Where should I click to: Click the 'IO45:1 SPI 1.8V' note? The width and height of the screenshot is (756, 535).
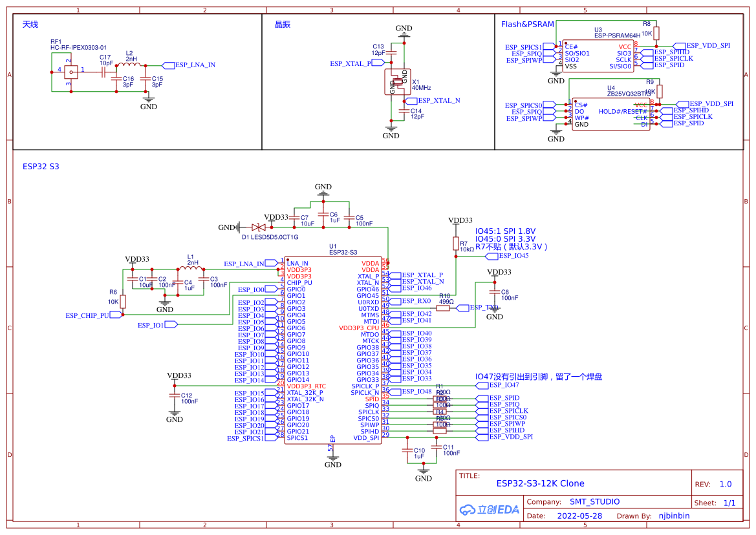click(505, 231)
